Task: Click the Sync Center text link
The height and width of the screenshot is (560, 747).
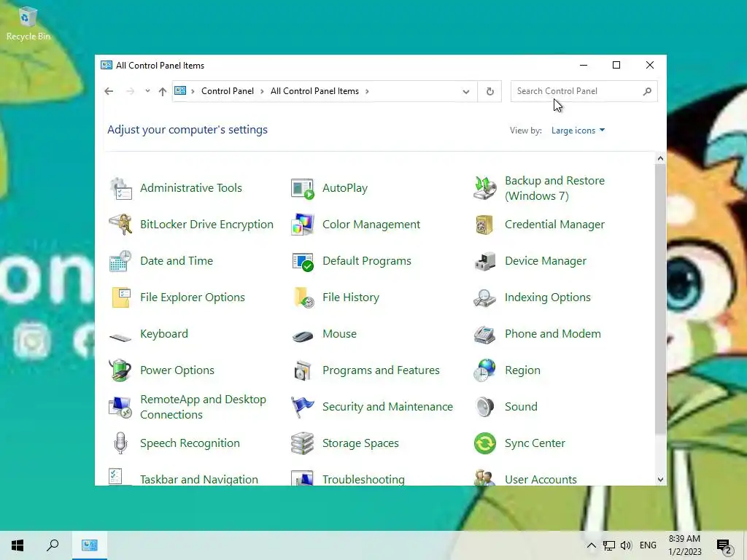Action: (535, 443)
